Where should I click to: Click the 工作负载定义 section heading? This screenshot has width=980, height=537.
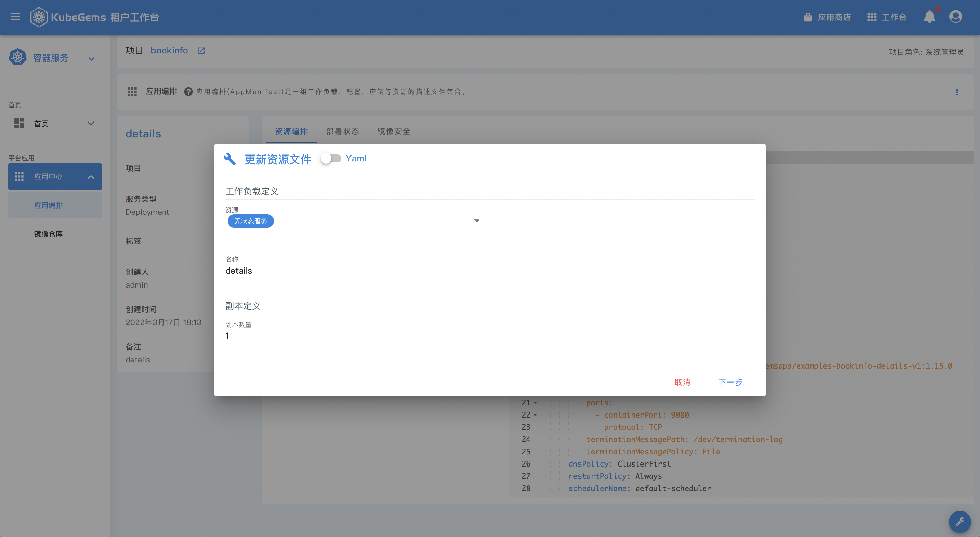click(252, 191)
